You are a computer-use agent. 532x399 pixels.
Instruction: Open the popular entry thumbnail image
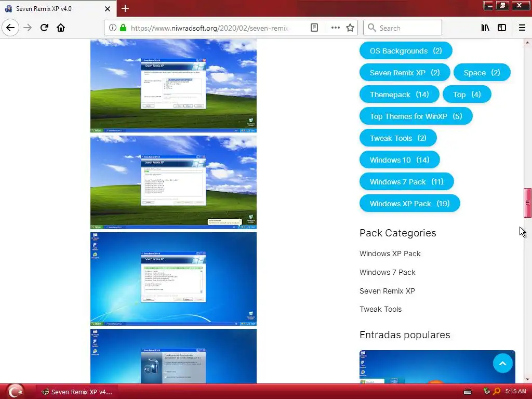click(437, 367)
